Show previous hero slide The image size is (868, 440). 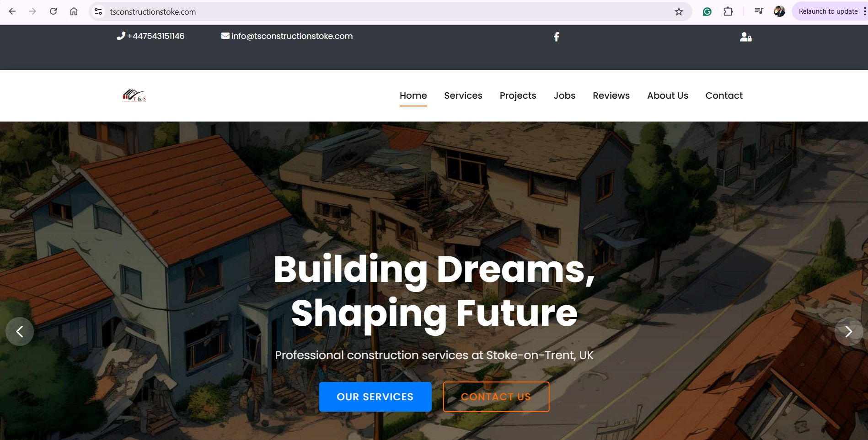click(x=20, y=331)
